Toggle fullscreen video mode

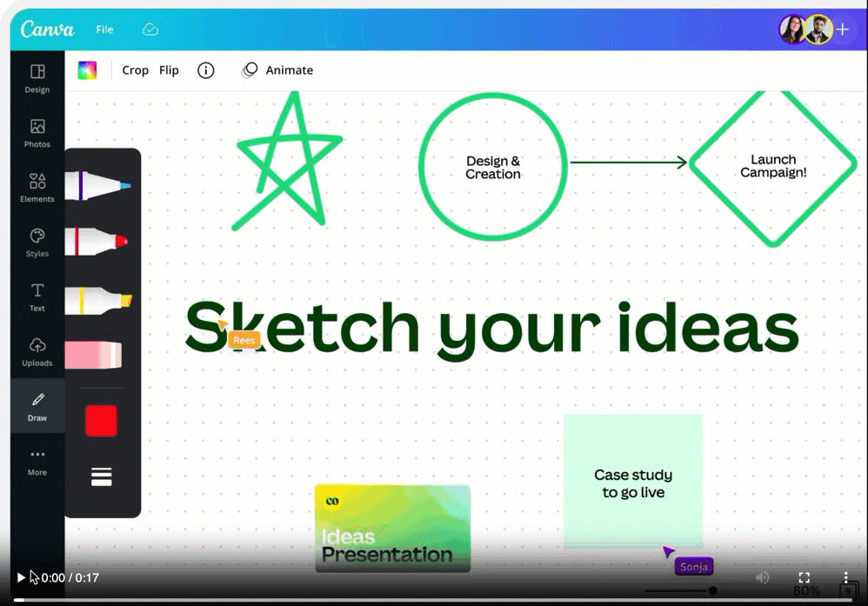pyautogui.click(x=805, y=577)
